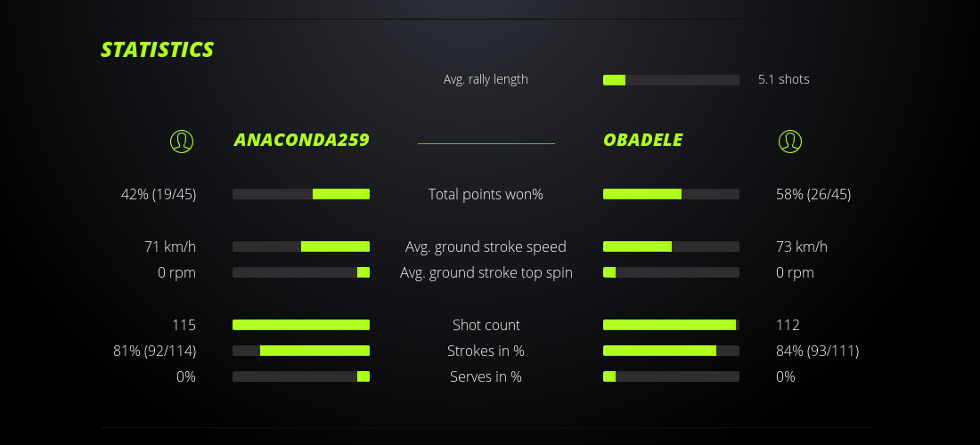The height and width of the screenshot is (445, 980).
Task: Click Anaconda259's top spin bar
Action: pos(301,272)
